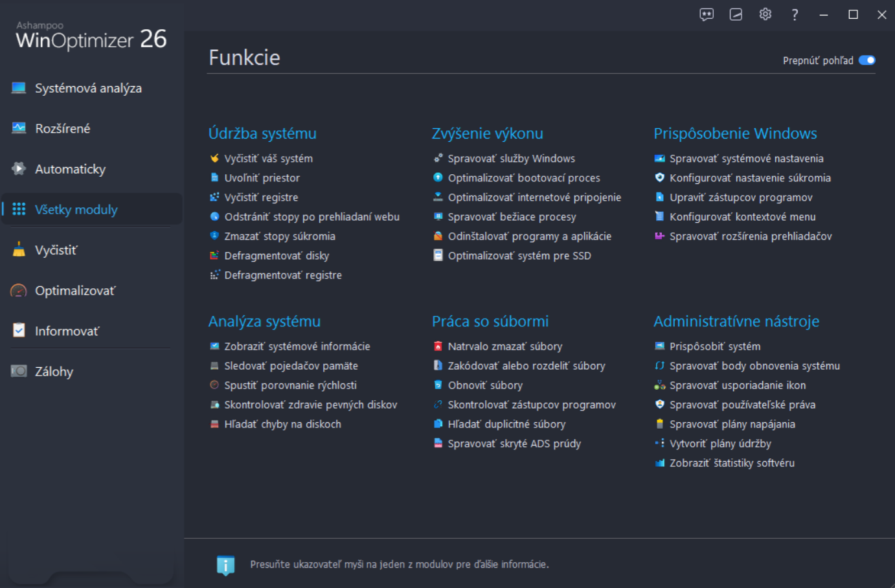895x588 pixels.
Task: Open Vytvoriť plány údržby
Action: coord(720,444)
